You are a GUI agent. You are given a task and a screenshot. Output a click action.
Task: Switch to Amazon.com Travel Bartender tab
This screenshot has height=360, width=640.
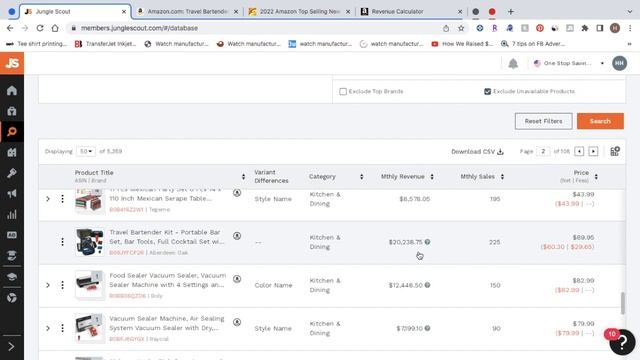(x=188, y=11)
